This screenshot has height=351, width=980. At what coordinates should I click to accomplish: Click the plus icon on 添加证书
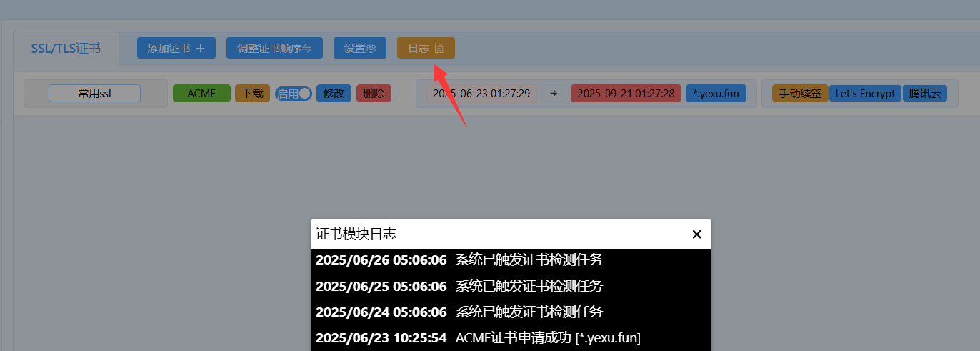click(x=201, y=49)
